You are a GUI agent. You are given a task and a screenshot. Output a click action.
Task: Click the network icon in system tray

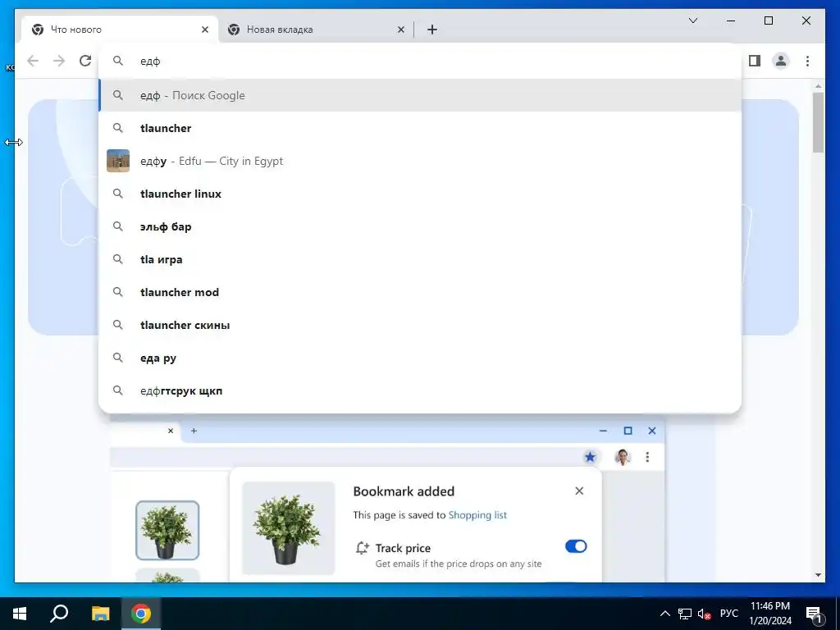pyautogui.click(x=685, y=614)
